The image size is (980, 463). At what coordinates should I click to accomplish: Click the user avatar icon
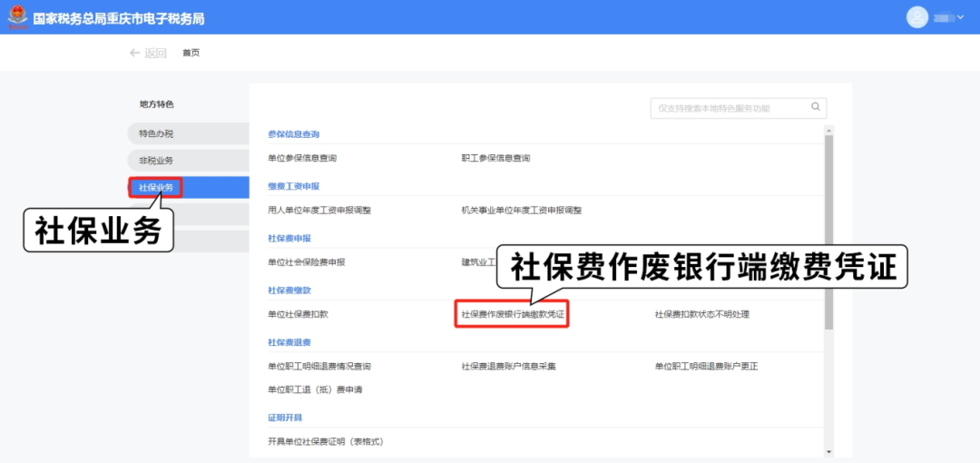918,17
